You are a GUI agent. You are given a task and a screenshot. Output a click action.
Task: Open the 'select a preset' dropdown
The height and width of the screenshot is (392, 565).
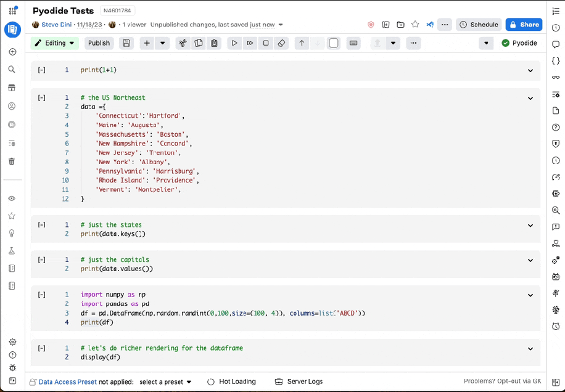point(165,382)
